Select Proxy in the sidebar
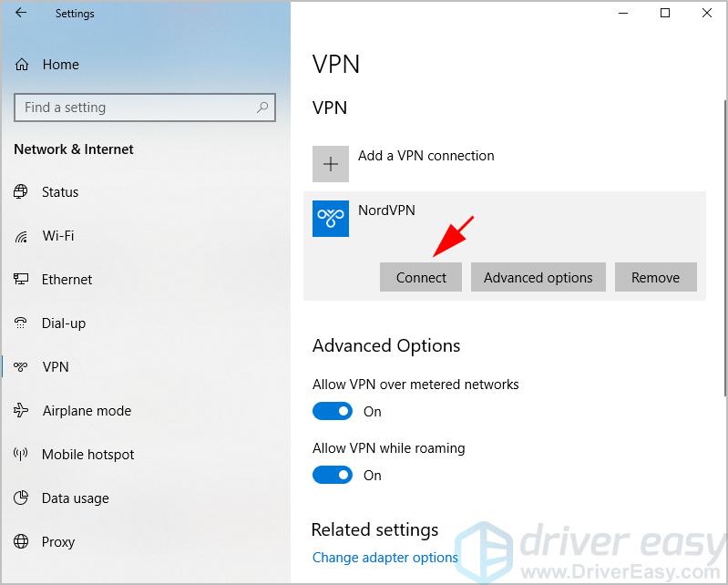Screen dimensions: 728x585 coord(58,542)
